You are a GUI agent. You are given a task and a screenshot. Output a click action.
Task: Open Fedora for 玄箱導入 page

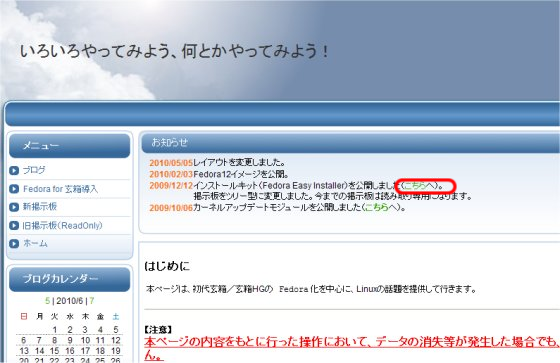click(60, 189)
